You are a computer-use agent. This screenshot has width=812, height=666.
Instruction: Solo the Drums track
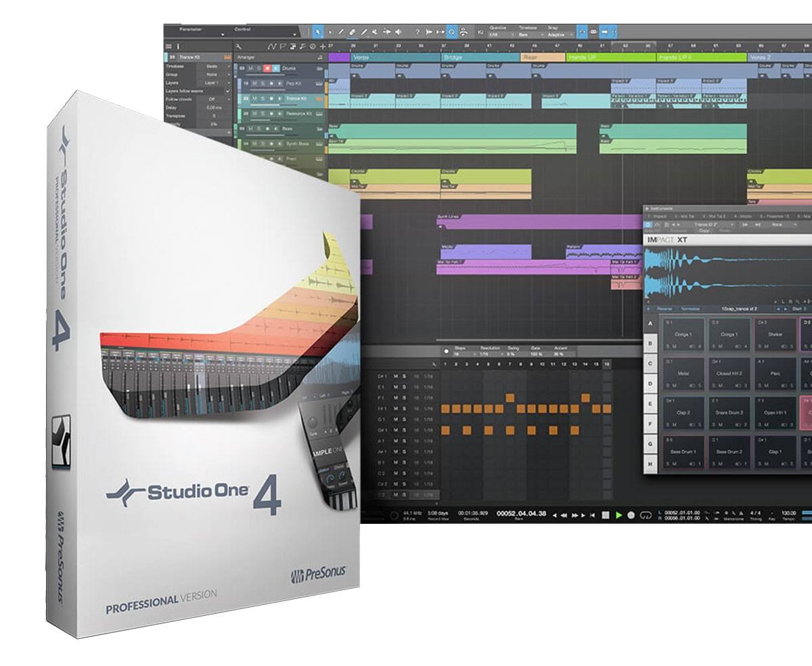258,68
